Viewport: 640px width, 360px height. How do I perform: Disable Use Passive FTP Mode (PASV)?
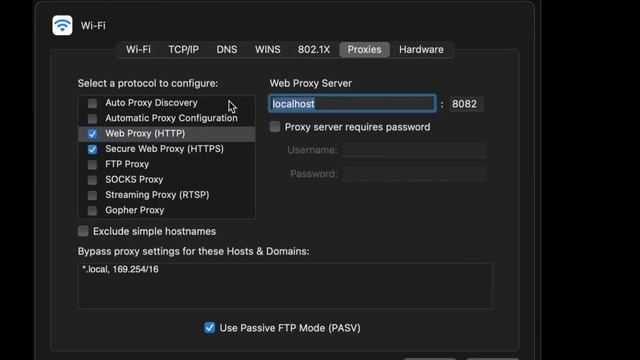click(209, 327)
